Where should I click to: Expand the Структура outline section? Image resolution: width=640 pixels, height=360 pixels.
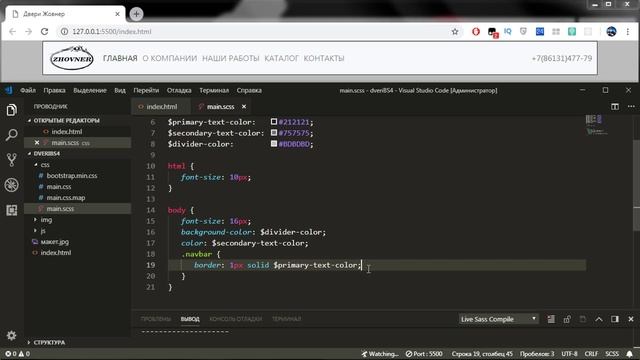[x=49, y=342]
